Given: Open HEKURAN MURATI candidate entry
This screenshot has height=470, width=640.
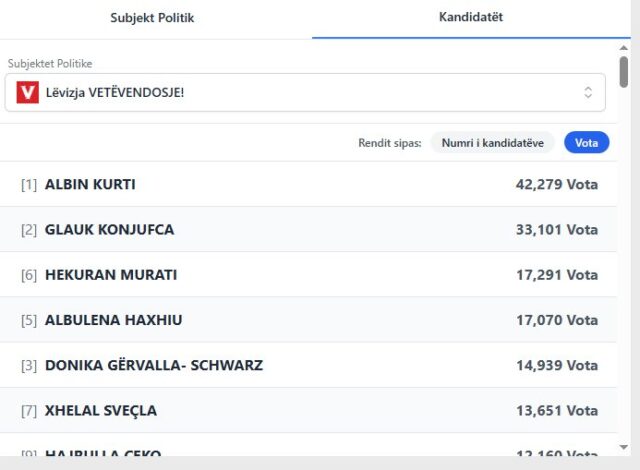Looking at the screenshot, I should [111, 275].
